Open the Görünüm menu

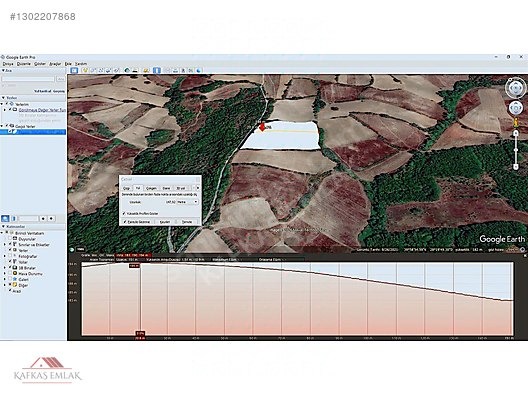pyautogui.click(x=40, y=64)
